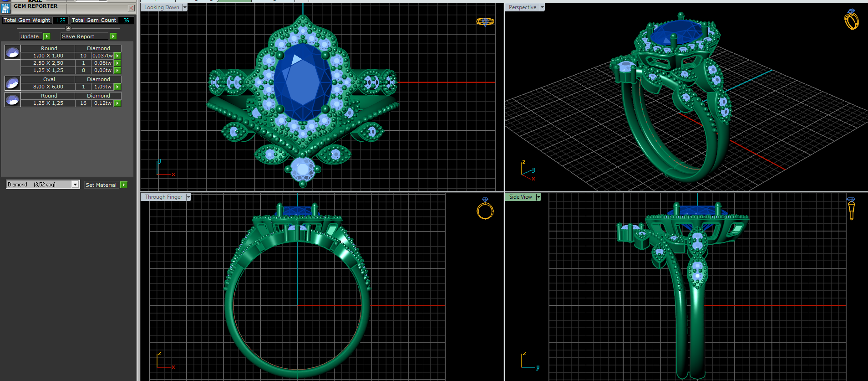The width and height of the screenshot is (868, 381).
Task: Click the arrow beside 2,50 X 2,50 row
Action: [x=117, y=63]
